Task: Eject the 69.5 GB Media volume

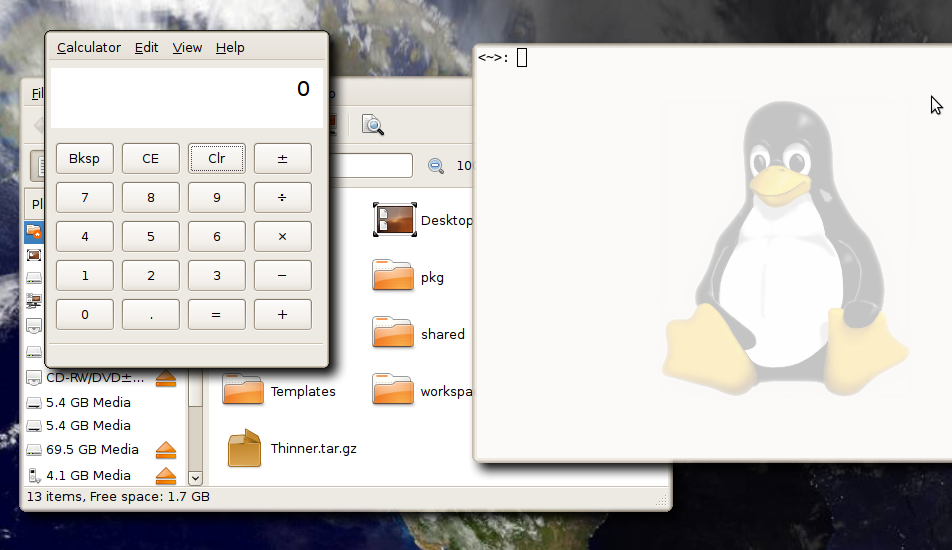Action: click(x=166, y=450)
